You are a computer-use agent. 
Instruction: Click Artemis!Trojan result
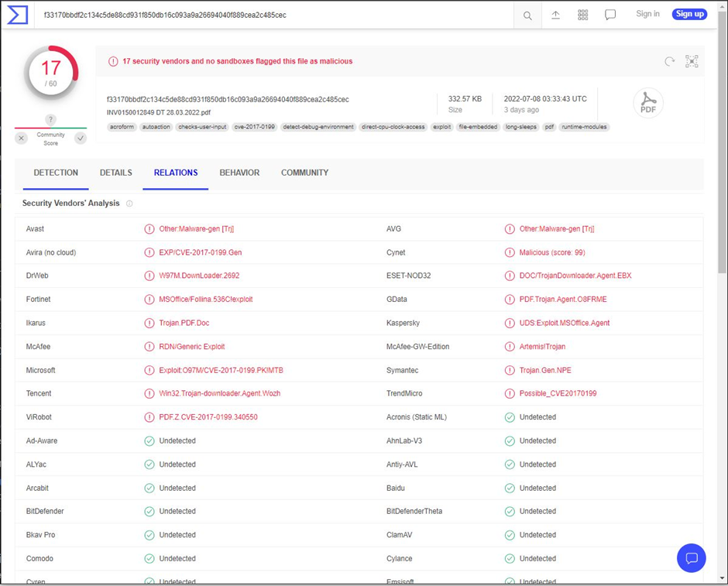[x=542, y=347]
